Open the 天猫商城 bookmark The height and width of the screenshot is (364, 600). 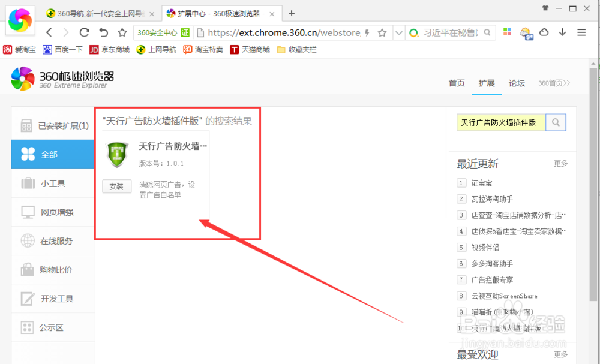coord(250,49)
